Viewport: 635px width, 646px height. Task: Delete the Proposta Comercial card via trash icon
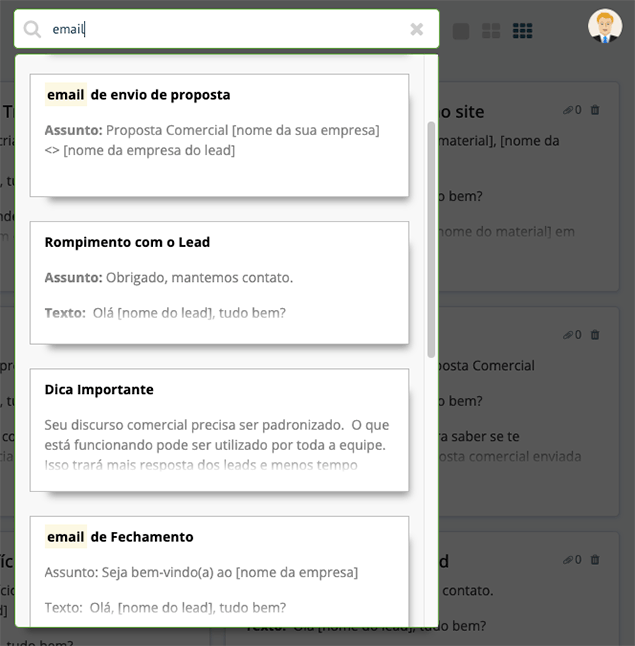pos(595,335)
